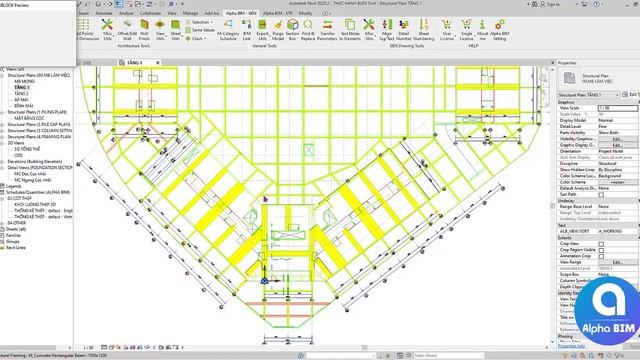Toggle the Annotation Crop checkbox
Viewport: 640px width, 360px height.
(x=601, y=256)
